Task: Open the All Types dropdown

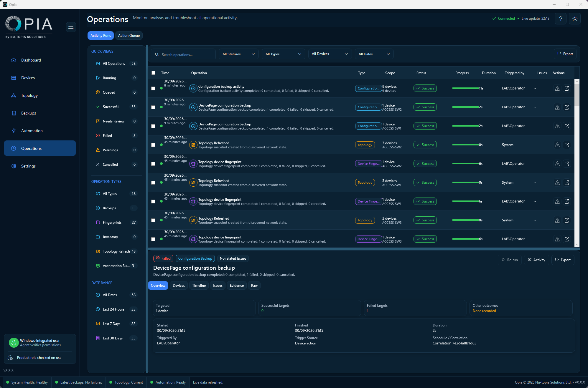Action: click(283, 54)
